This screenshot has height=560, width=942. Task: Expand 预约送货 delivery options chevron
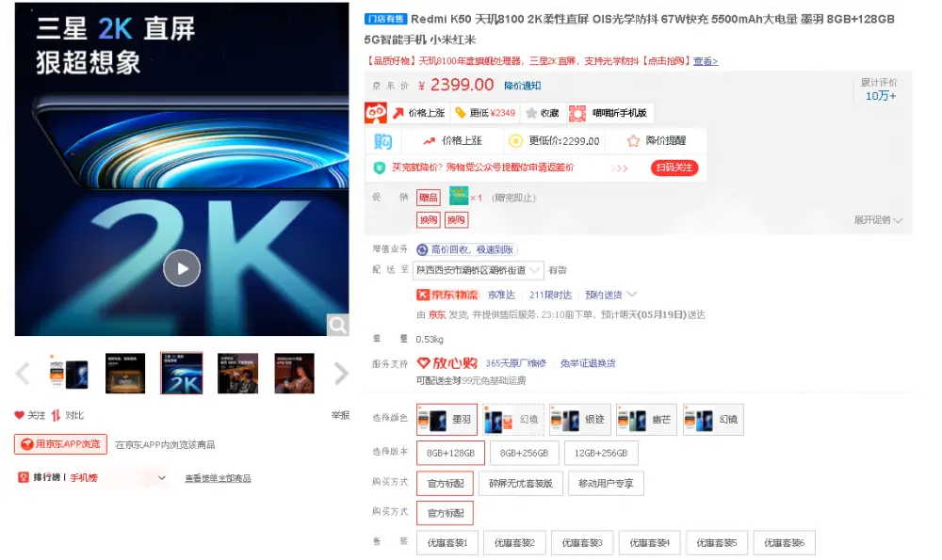[x=631, y=294]
